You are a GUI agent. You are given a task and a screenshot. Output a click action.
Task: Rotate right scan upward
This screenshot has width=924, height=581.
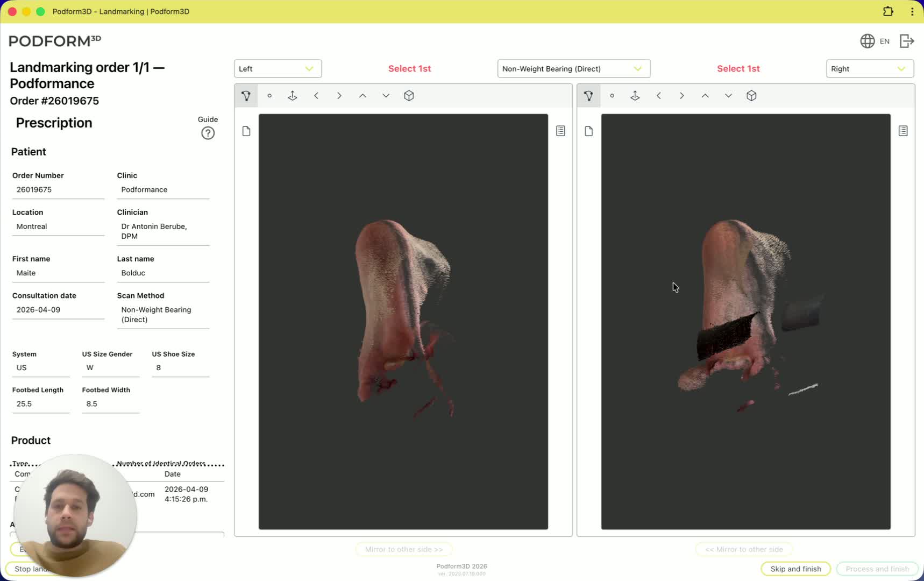(705, 96)
